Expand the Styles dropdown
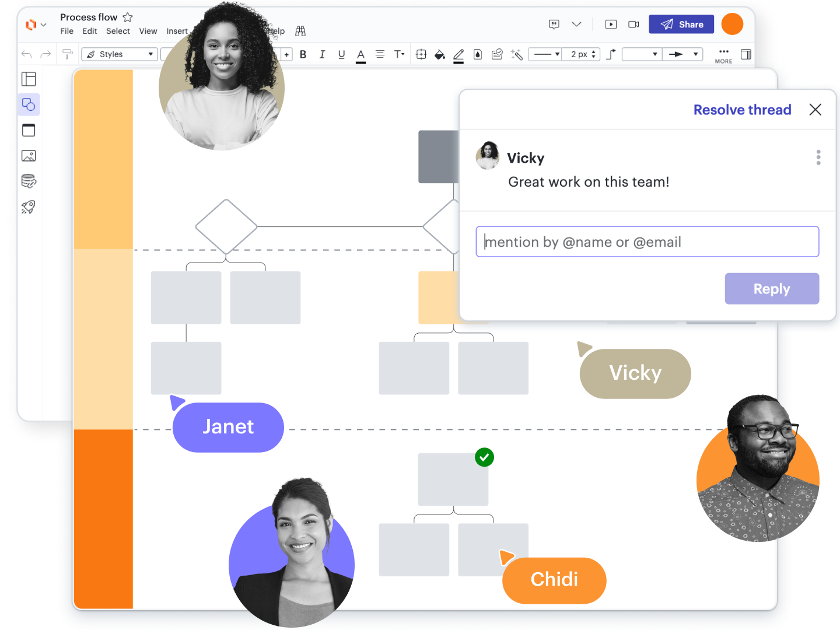This screenshot has height=630, width=840. (120, 54)
